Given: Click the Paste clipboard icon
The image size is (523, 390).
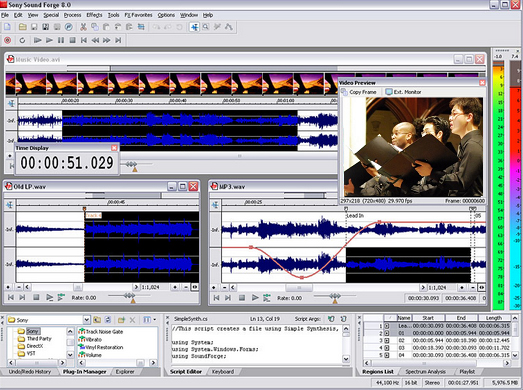Looking at the screenshot, I should [x=106, y=27].
